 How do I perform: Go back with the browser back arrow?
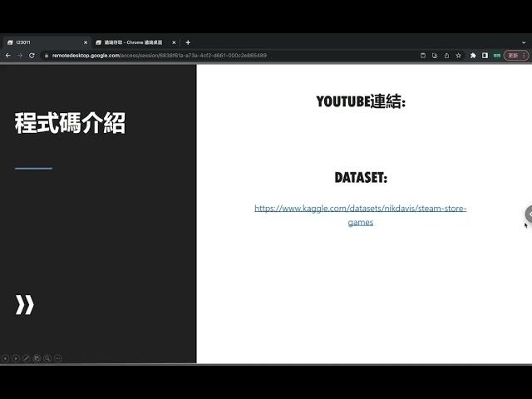pos(8,56)
